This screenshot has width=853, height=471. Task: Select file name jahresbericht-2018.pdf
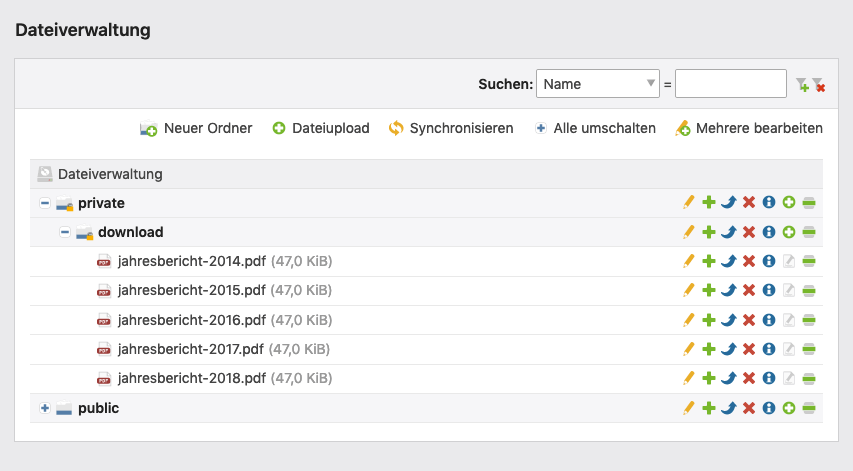[191, 378]
